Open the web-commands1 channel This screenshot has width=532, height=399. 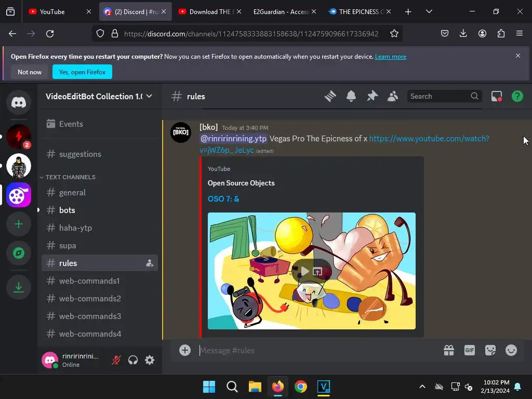click(100, 281)
